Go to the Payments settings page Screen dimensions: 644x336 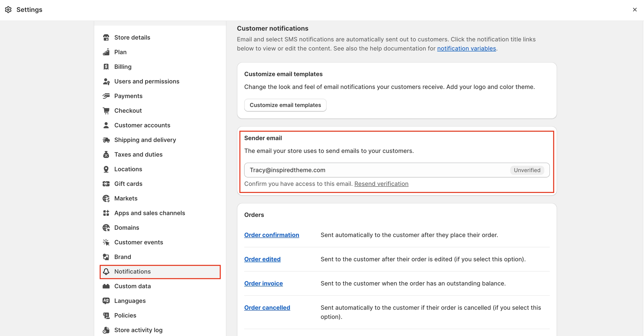(128, 96)
